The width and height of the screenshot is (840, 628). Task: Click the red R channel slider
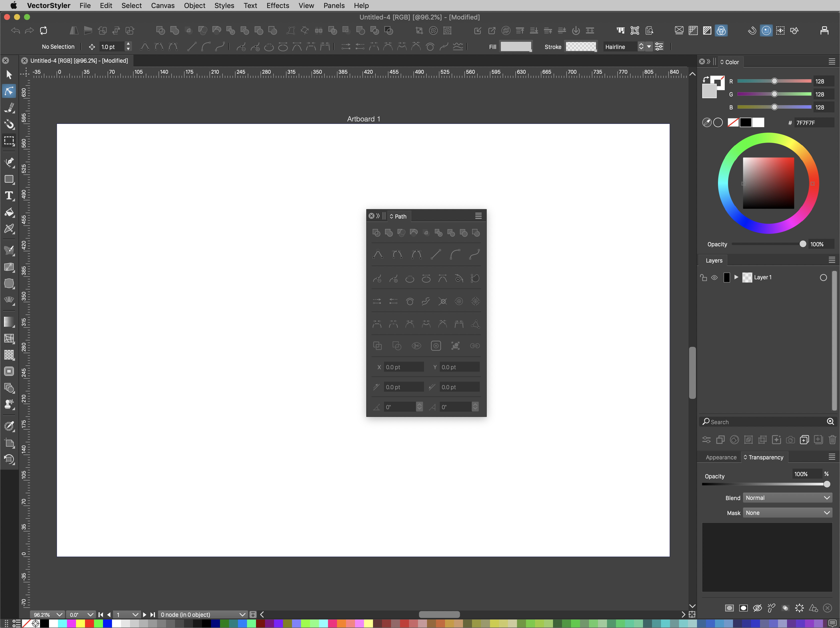774,81
